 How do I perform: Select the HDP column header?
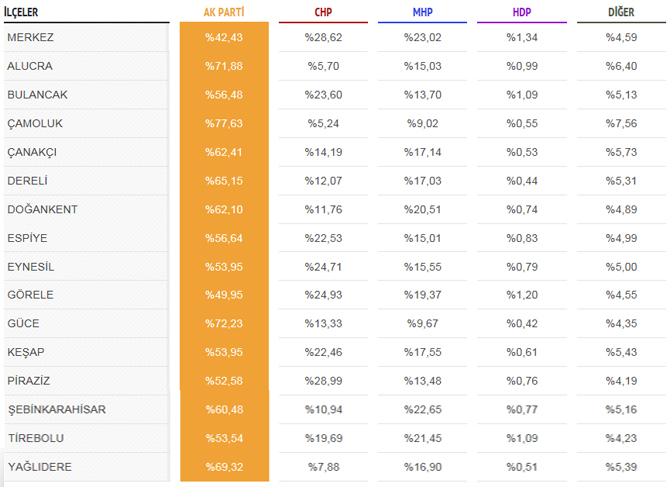click(x=522, y=12)
